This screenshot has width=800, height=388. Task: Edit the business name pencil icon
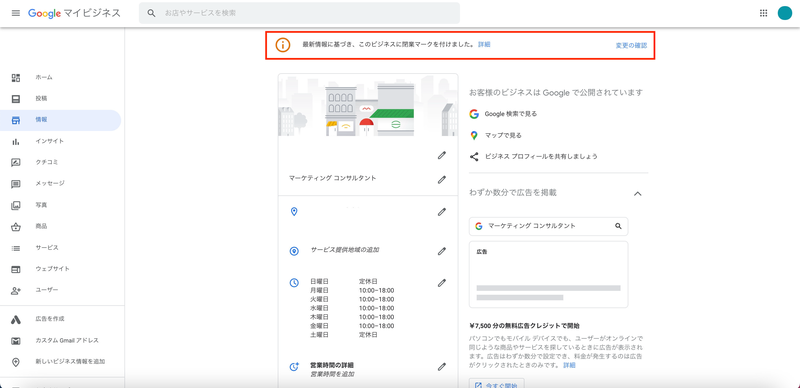[x=442, y=155]
